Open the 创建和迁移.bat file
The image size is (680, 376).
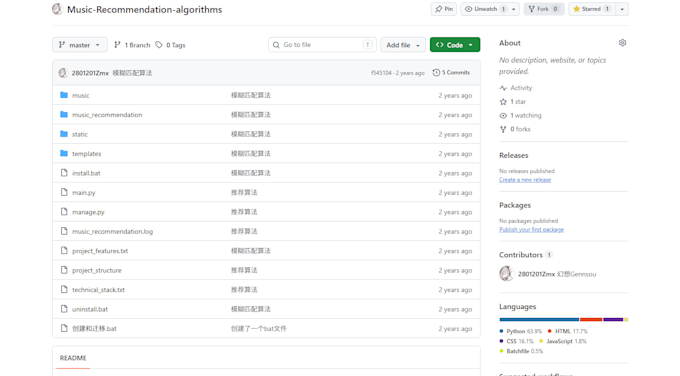coord(95,329)
